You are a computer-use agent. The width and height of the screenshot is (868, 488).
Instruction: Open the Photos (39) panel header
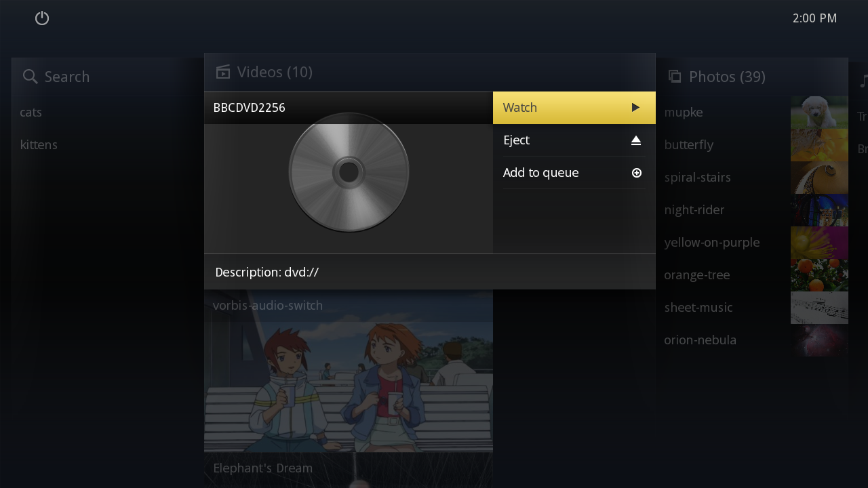(x=751, y=77)
